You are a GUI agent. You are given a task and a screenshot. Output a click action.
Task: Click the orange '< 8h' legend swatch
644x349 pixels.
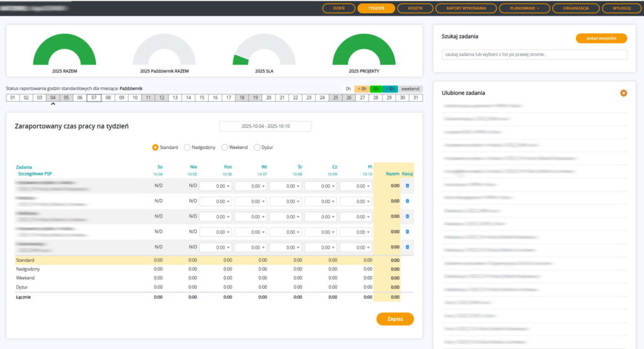tap(362, 89)
